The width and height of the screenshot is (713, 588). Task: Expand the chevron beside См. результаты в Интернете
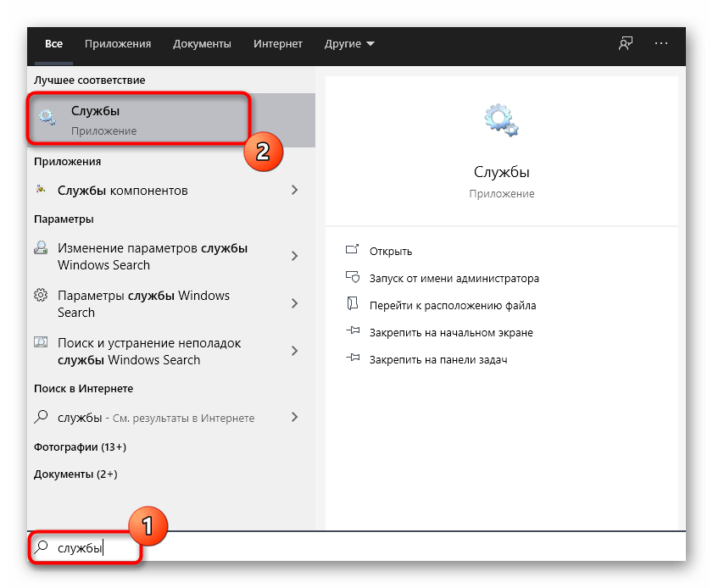(x=295, y=417)
